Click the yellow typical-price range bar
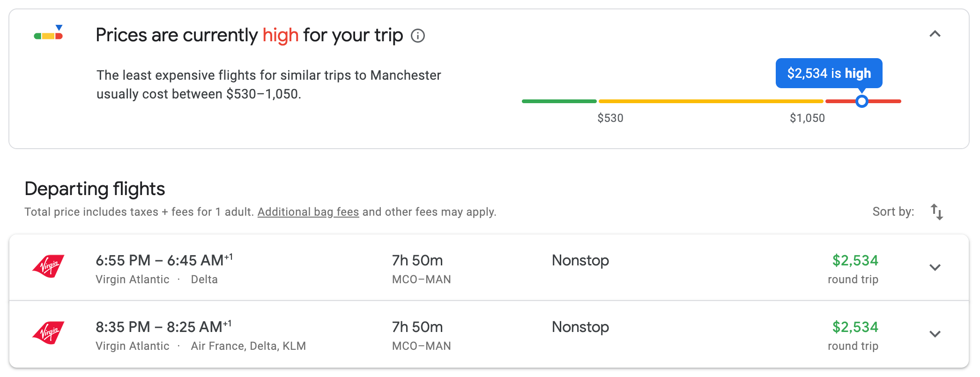The height and width of the screenshot is (377, 980). pyautogui.click(x=710, y=101)
